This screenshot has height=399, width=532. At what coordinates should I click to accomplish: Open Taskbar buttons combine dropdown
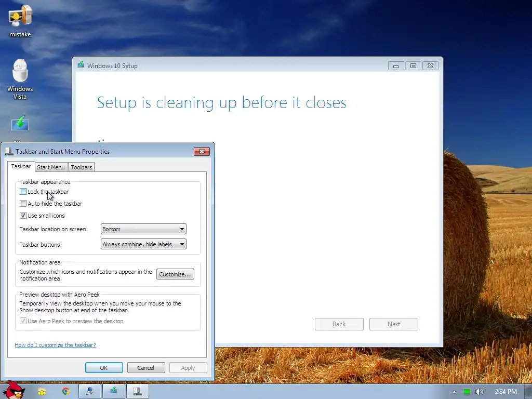tap(143, 244)
